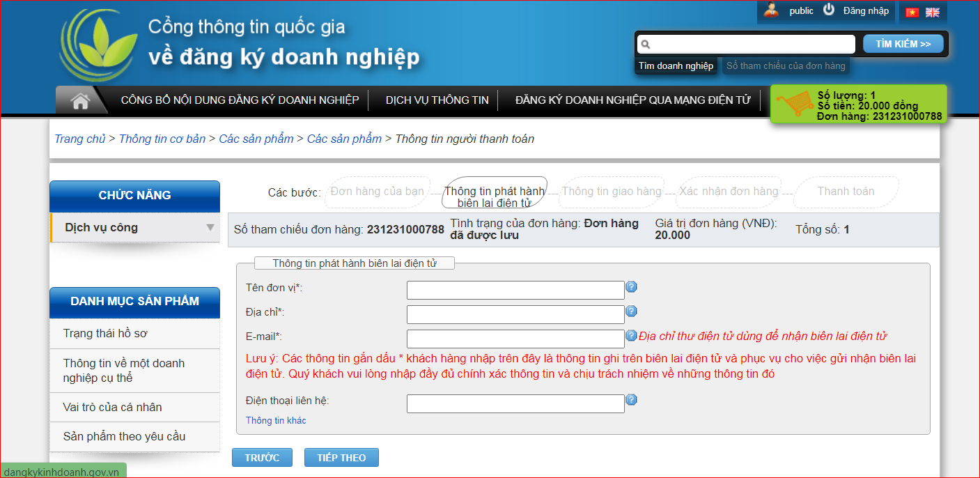
Task: Open the shopping cart icon
Action: (793, 105)
